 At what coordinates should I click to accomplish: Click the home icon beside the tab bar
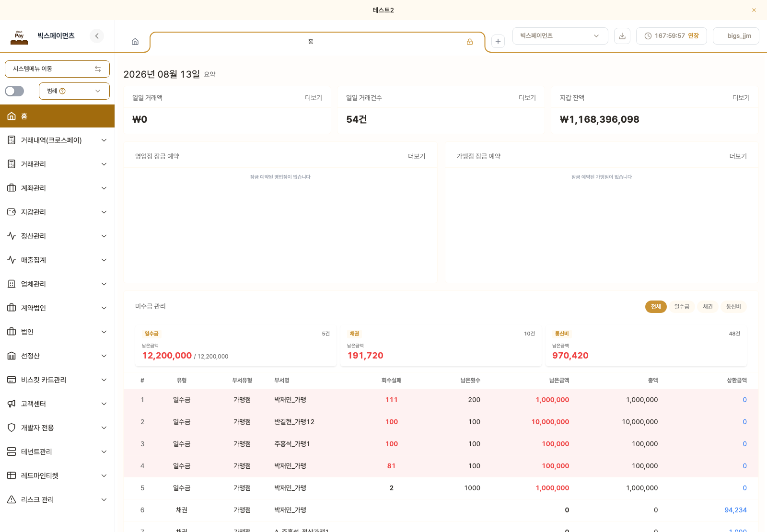click(135, 42)
